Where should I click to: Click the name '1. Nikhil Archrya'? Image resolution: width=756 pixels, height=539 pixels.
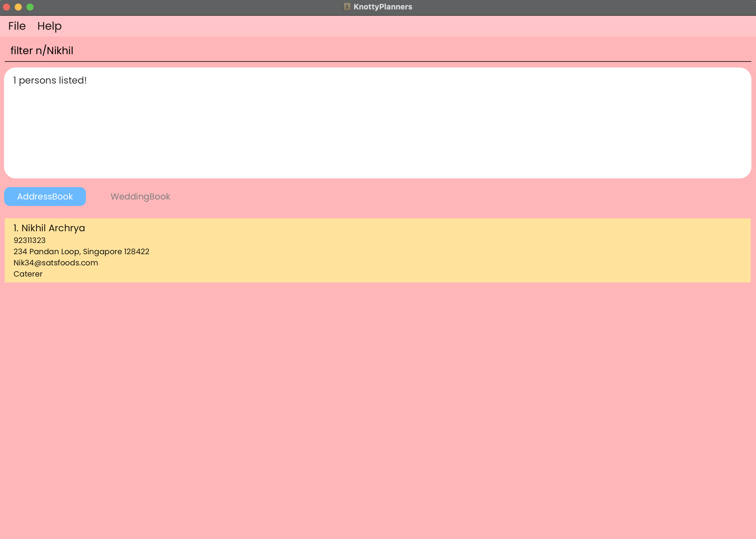click(x=49, y=228)
